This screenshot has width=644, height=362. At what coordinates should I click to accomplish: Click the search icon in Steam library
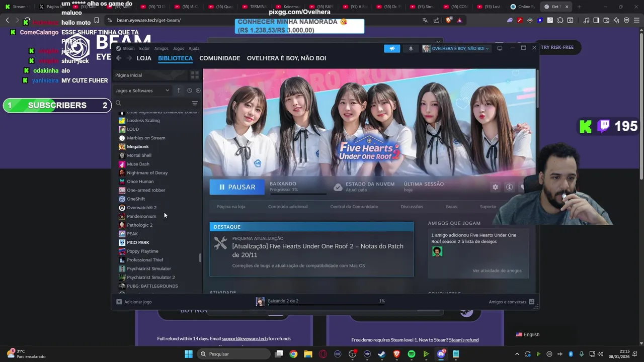click(x=119, y=103)
